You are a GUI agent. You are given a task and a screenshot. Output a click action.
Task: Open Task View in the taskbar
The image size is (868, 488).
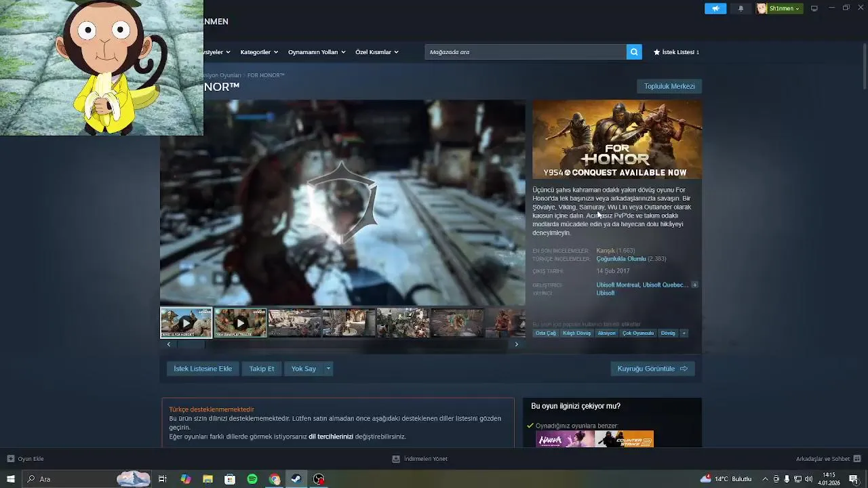[x=163, y=479]
